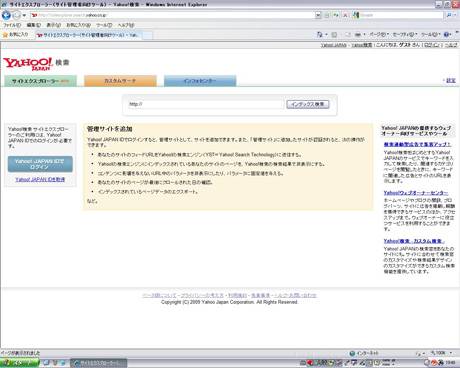Open a new blank browser tab
The height and width of the screenshot is (368, 460).
click(x=148, y=35)
